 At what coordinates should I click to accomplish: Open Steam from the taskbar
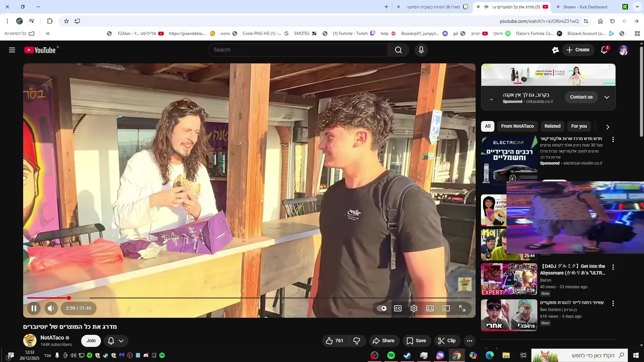tap(407, 355)
